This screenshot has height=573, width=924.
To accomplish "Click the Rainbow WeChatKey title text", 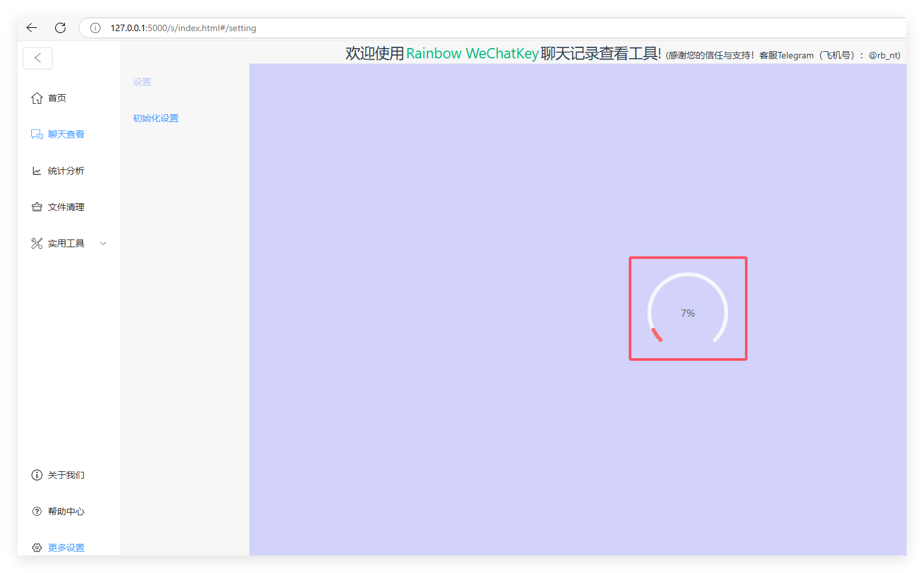I will 472,53.
